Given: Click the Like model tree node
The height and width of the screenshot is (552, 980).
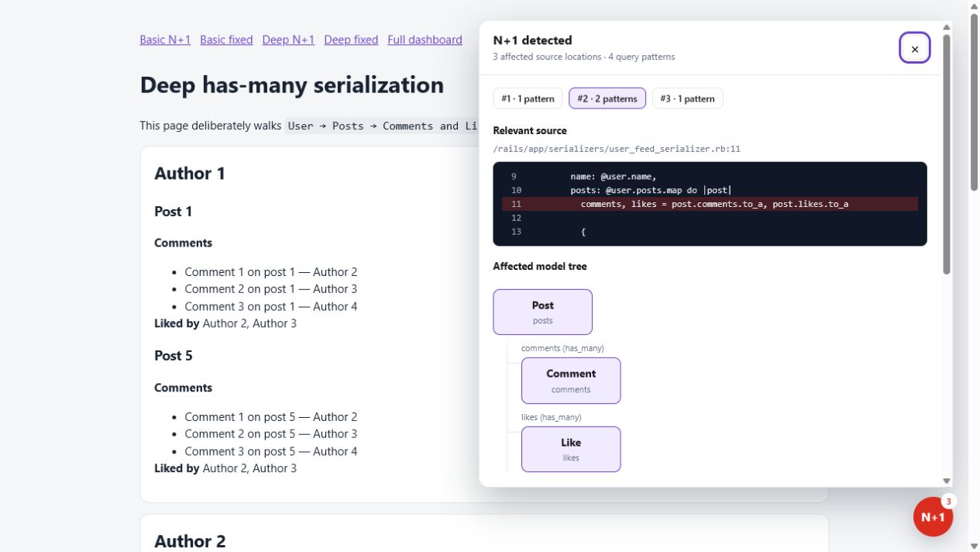Looking at the screenshot, I should click(x=571, y=449).
